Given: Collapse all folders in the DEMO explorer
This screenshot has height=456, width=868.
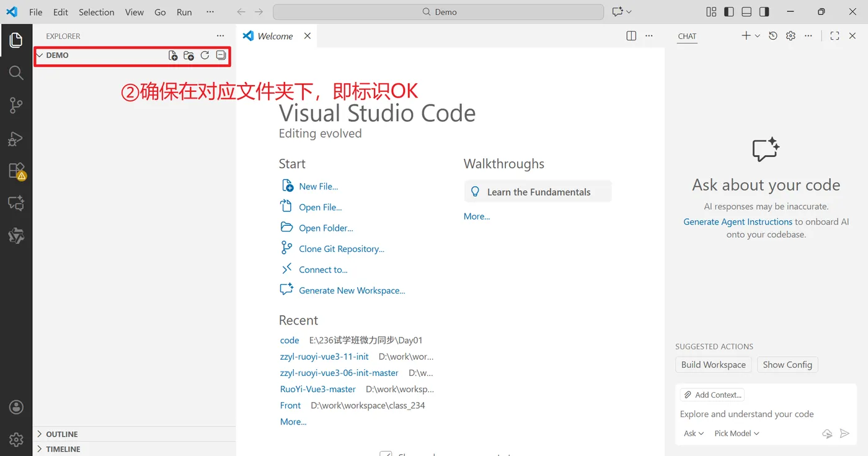Looking at the screenshot, I should pos(221,55).
